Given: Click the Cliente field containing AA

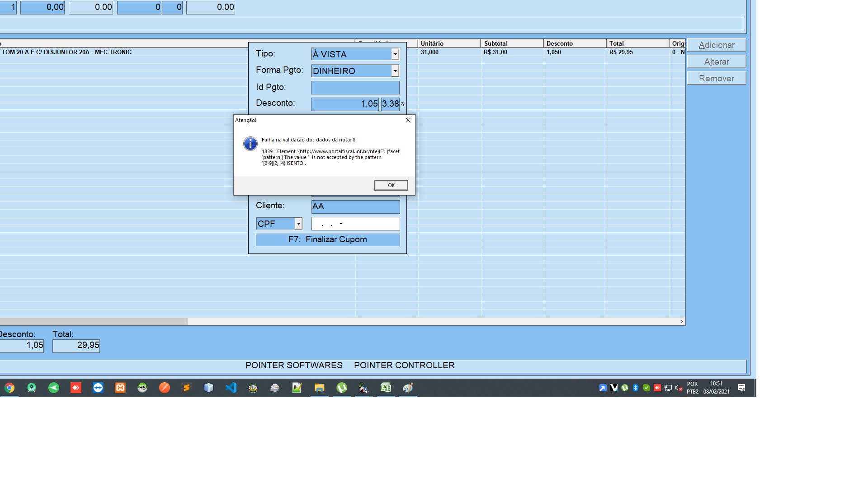Looking at the screenshot, I should point(356,206).
